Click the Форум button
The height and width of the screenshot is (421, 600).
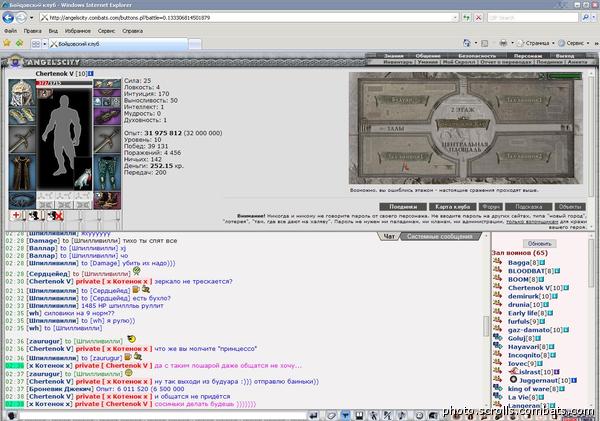point(490,207)
